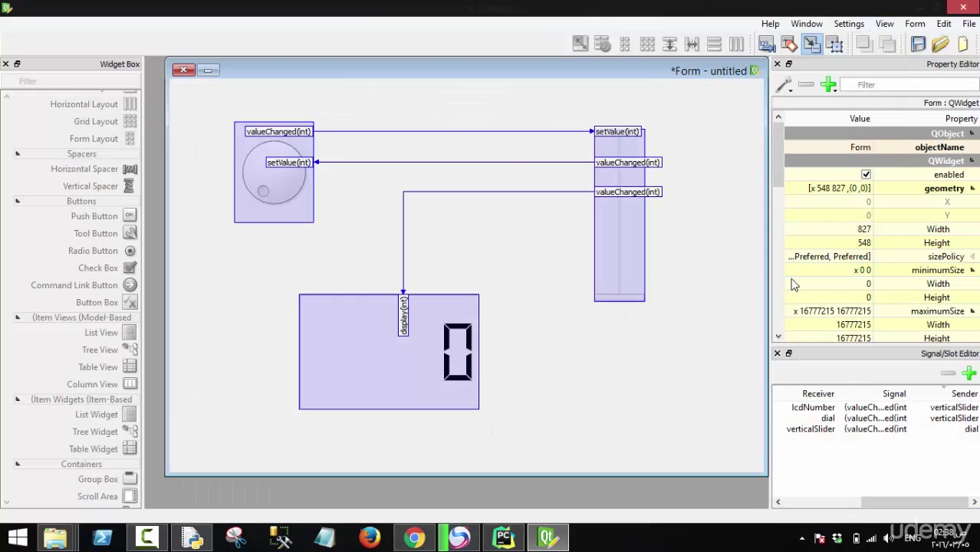Open the Form menu
980x552 pixels.
915,23
